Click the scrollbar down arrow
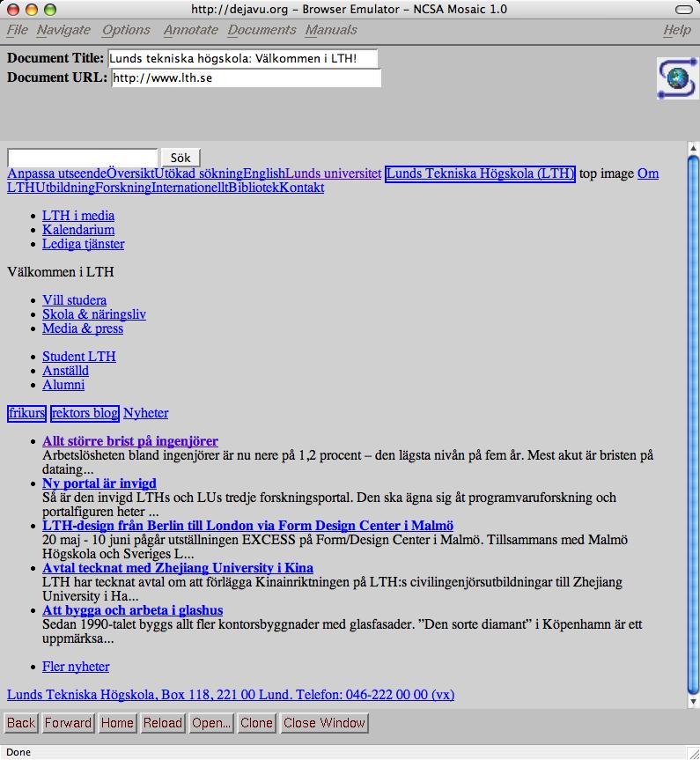The width and height of the screenshot is (700, 760). tap(693, 701)
